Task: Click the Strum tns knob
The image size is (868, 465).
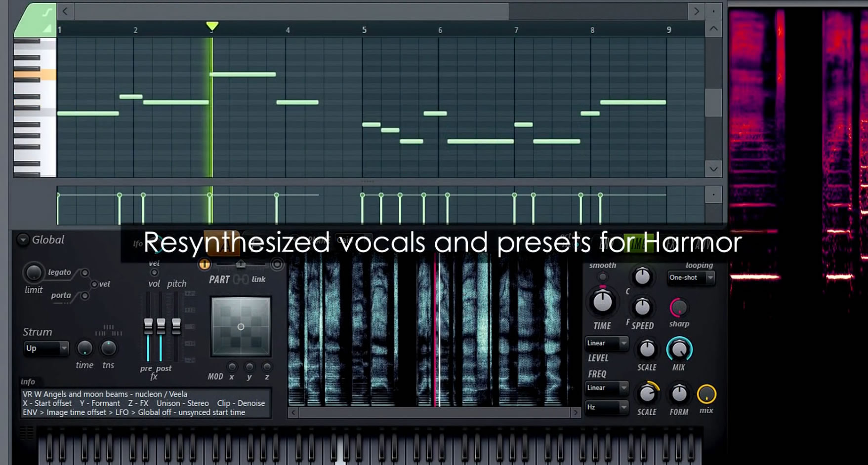Action: point(108,349)
